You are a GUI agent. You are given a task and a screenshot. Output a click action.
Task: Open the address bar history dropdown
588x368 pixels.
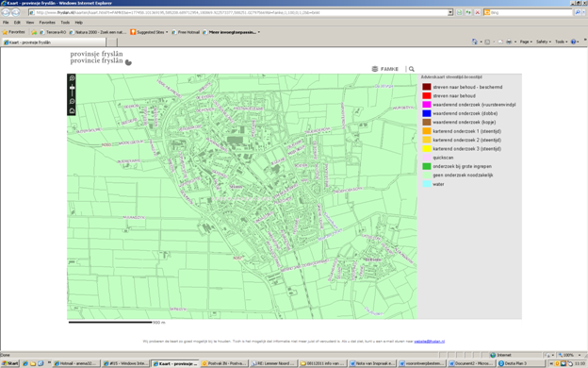pyautogui.click(x=450, y=12)
